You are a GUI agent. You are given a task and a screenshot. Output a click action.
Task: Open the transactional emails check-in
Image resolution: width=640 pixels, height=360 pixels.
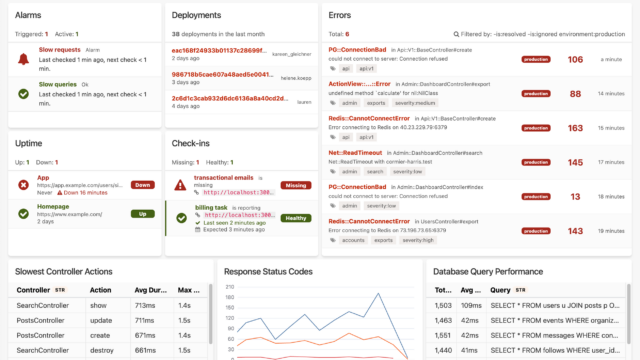click(223, 178)
